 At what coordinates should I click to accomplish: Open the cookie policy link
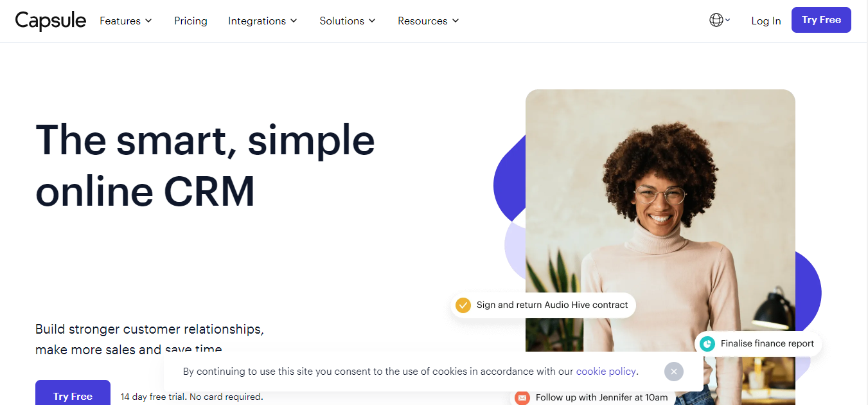606,372
